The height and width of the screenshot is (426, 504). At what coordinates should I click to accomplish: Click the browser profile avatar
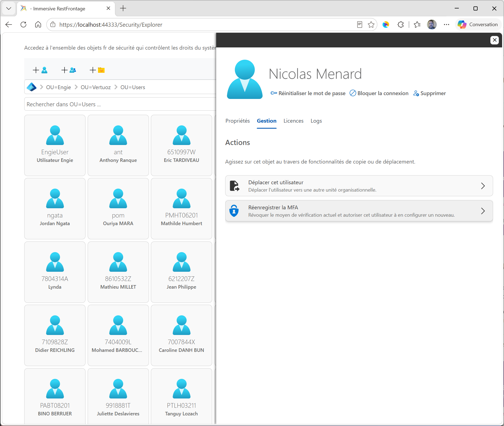tap(432, 25)
